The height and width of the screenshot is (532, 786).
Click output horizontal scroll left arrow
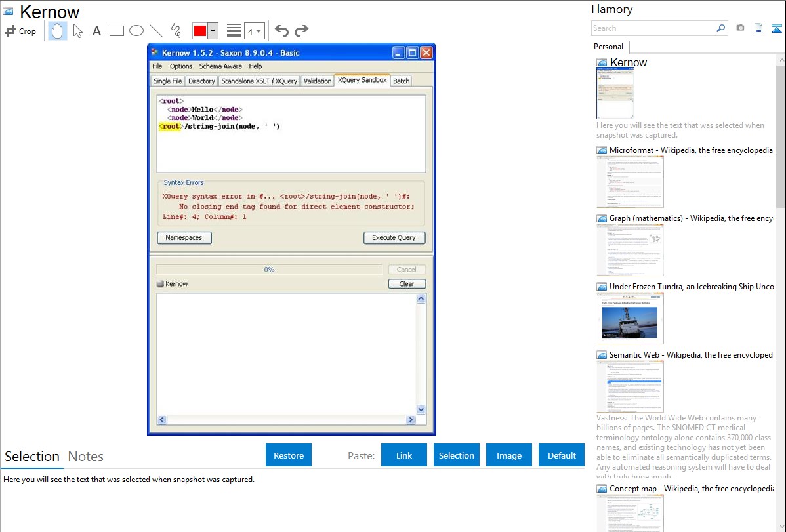tap(162, 420)
